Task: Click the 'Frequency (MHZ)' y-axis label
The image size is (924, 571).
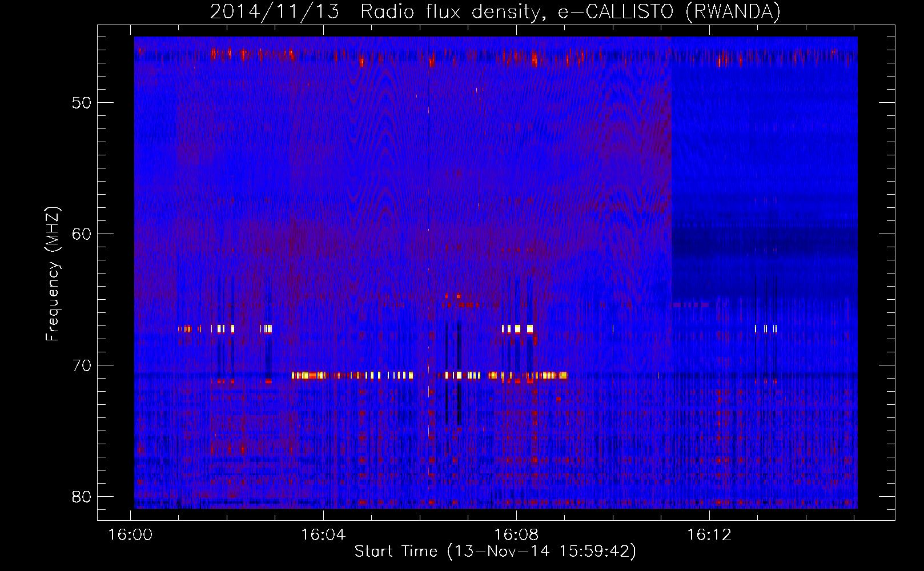Action: pos(53,274)
